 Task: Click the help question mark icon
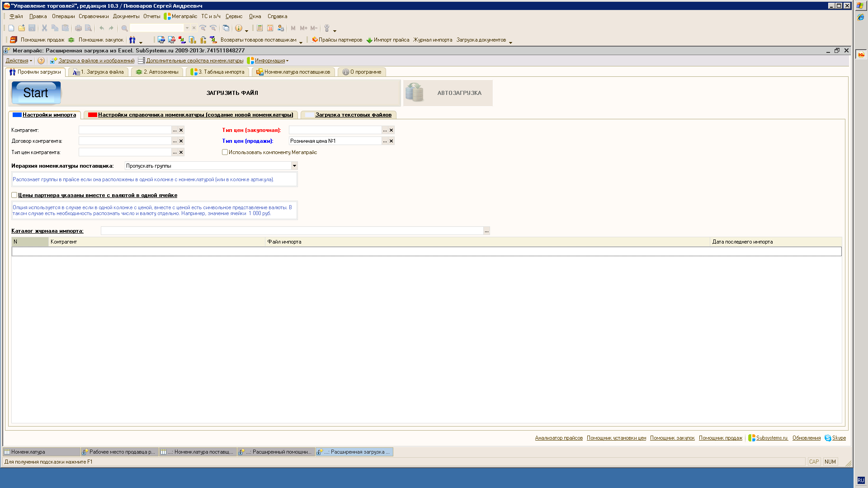[41, 61]
